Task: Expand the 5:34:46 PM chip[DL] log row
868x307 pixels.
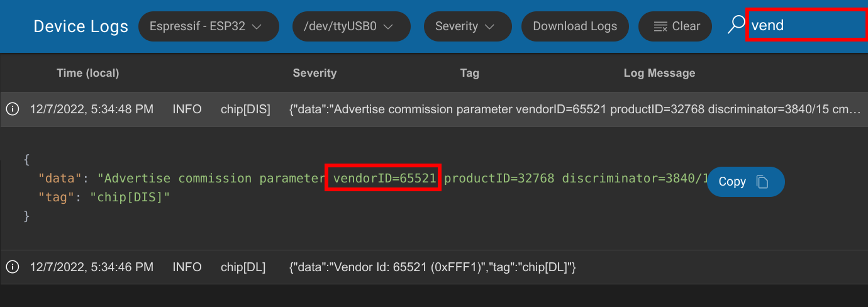Action: pos(440,267)
